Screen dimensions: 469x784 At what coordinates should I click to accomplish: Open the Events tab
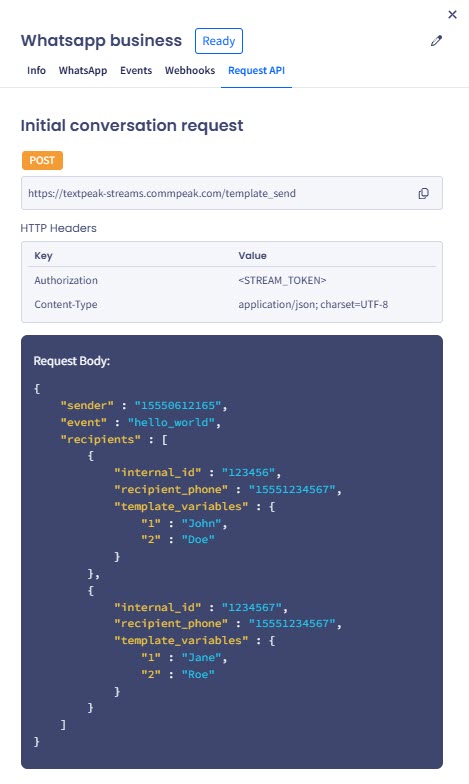136,70
